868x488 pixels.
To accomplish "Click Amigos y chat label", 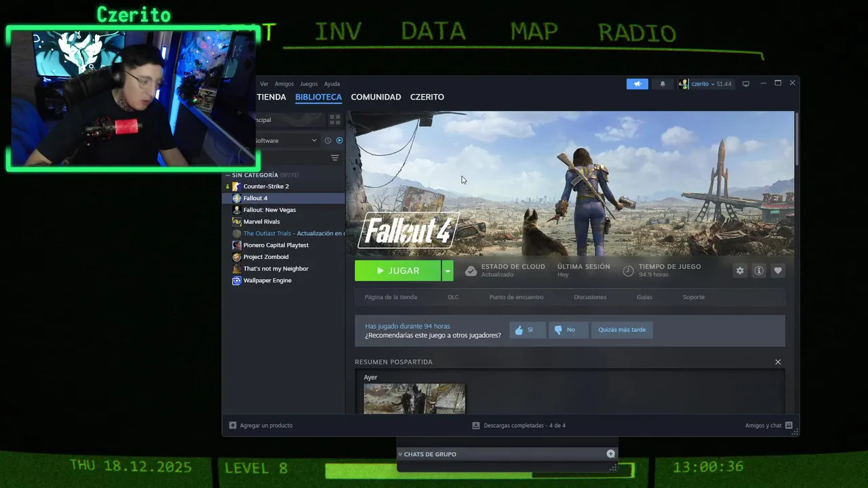I will pyautogui.click(x=763, y=426).
